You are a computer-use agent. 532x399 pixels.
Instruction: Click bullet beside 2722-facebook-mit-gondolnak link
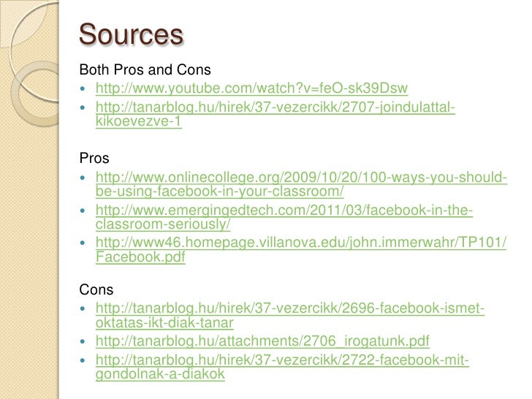click(x=83, y=360)
